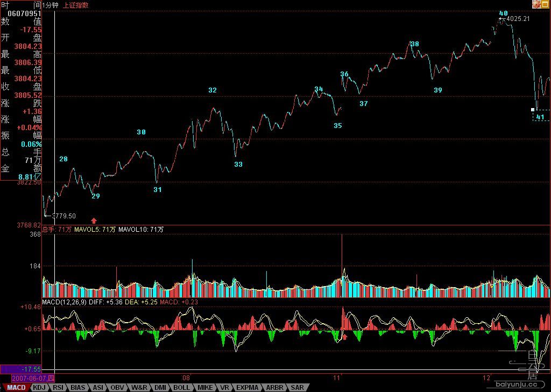Select the BOLL indicator tab
Viewport: 551px width, 392px height.
181,388
